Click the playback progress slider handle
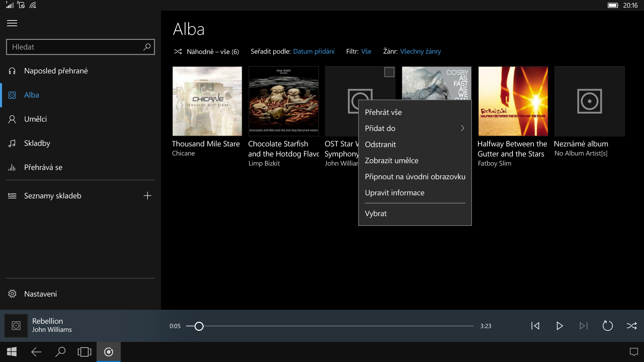The width and height of the screenshot is (644, 362). (199, 326)
